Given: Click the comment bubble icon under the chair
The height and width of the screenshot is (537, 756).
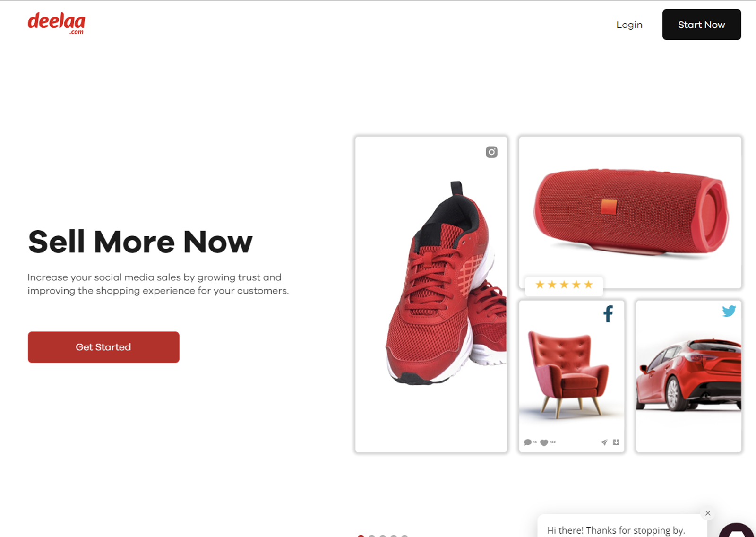Looking at the screenshot, I should coord(527,442).
